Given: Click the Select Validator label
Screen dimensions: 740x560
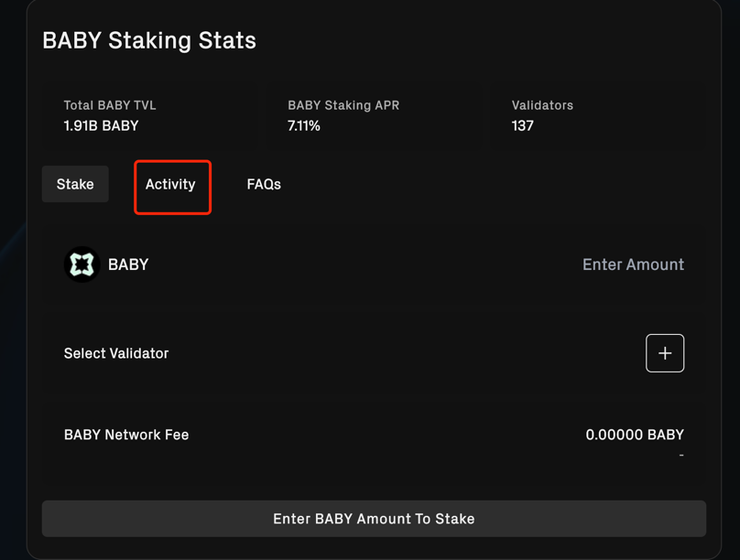Looking at the screenshot, I should [x=116, y=353].
